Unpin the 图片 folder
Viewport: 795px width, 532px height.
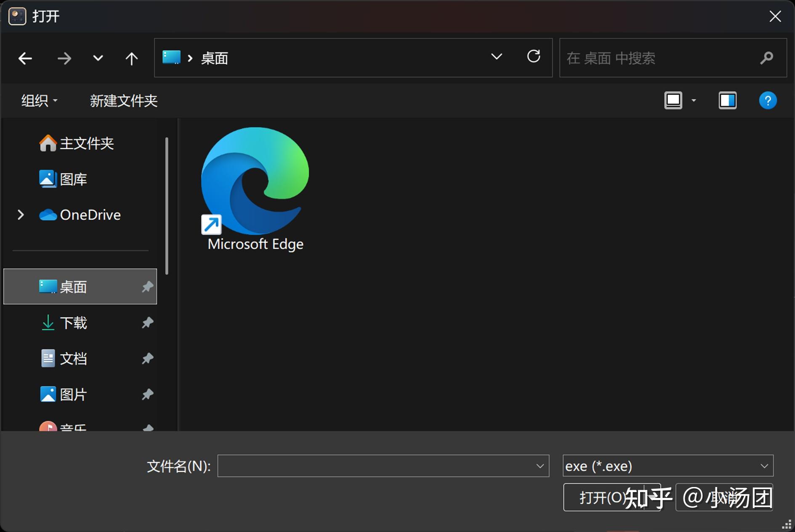(147, 394)
